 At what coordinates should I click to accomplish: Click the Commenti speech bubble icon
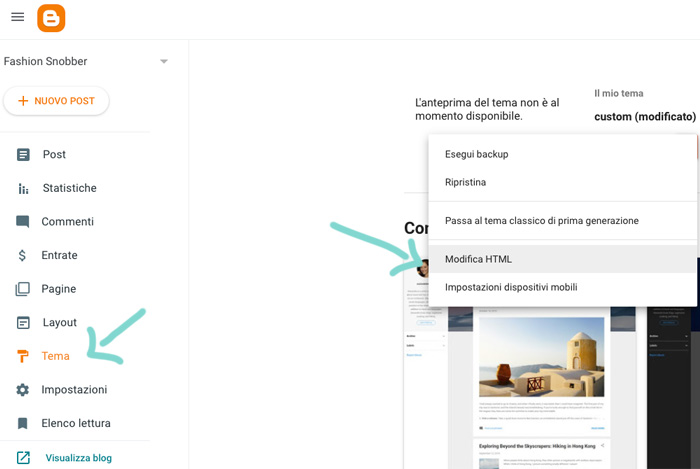pos(22,222)
